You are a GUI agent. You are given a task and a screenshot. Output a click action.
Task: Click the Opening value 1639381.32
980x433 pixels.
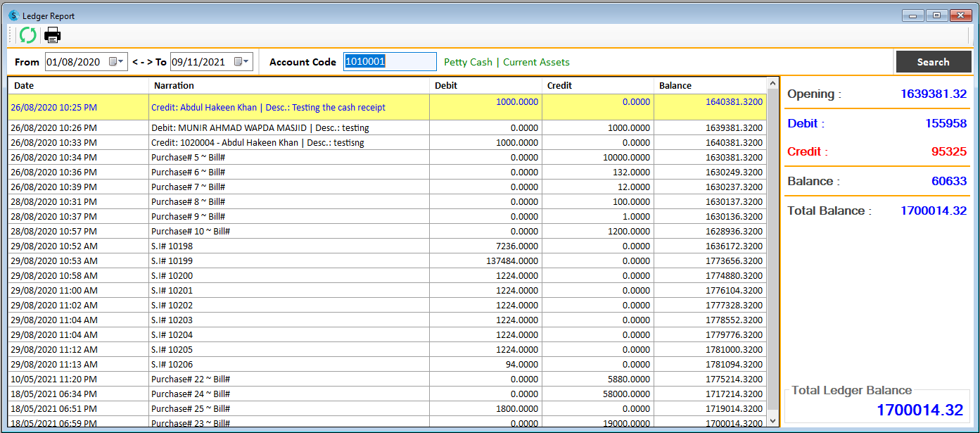pyautogui.click(x=934, y=94)
